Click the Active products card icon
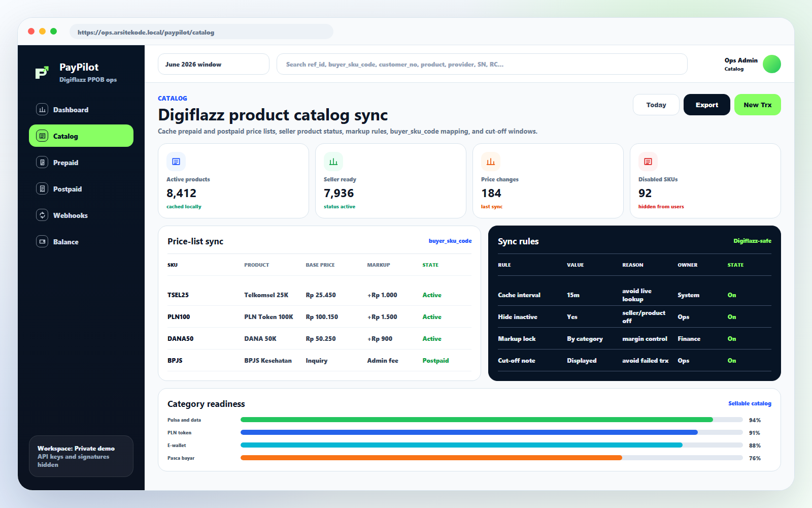The width and height of the screenshot is (812, 508). (176, 162)
